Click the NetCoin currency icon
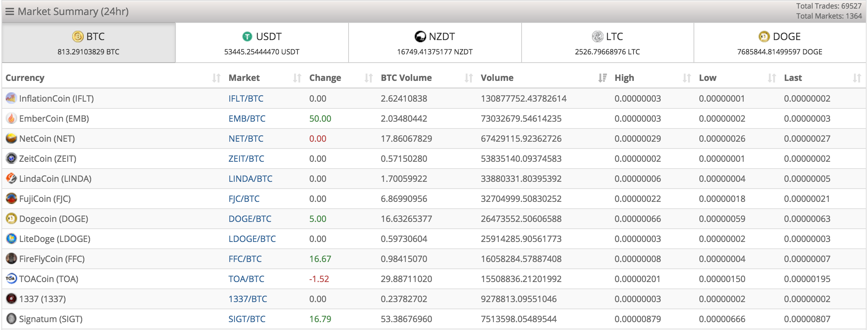 (x=11, y=138)
